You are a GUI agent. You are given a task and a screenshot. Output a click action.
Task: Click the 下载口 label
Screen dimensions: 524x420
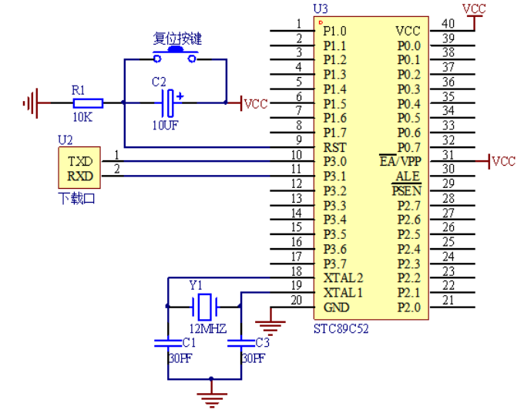point(76,199)
